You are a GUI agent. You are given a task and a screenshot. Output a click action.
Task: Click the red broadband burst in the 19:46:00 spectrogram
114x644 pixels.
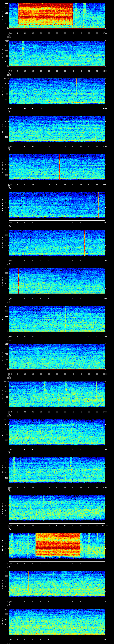46,14
